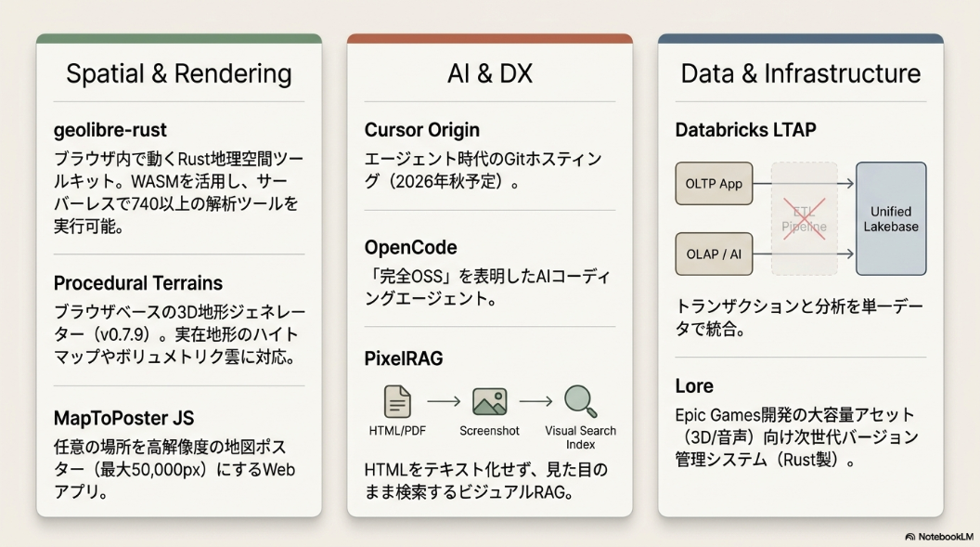Click the Cursor Origin title
This screenshot has width=980, height=547.
[422, 130]
